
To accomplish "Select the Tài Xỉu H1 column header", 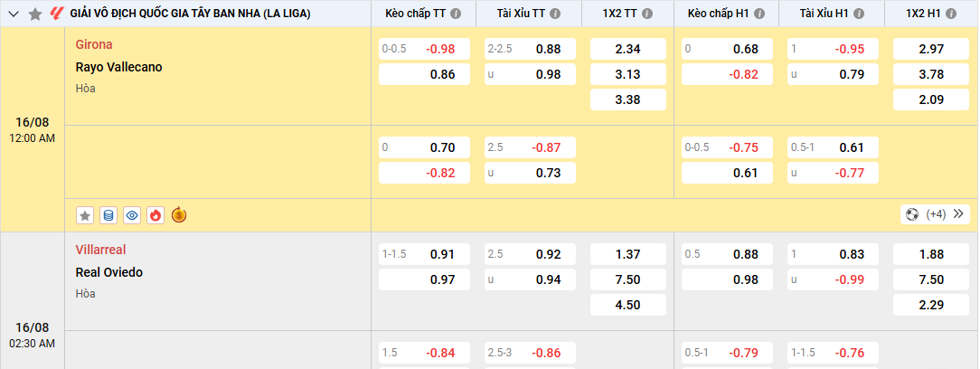I will (x=825, y=14).
